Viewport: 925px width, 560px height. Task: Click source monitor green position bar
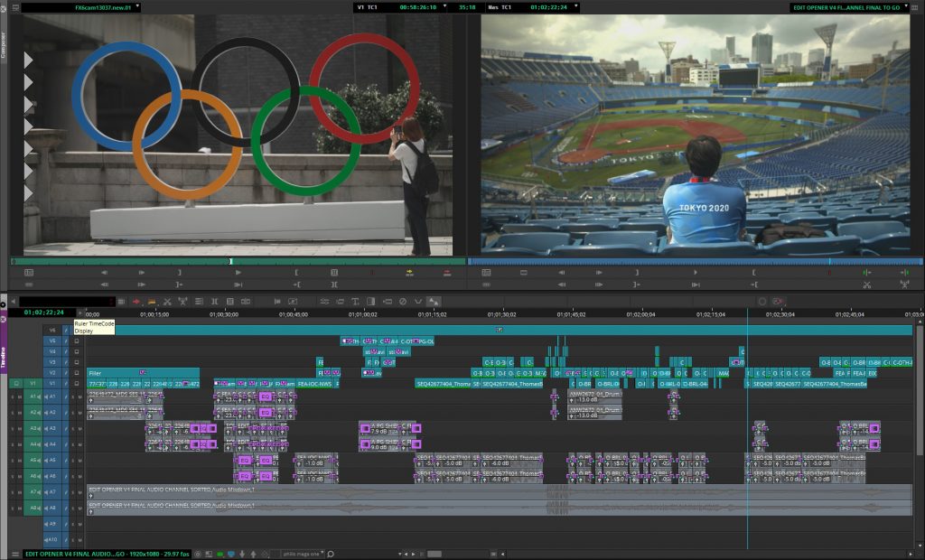pyautogui.click(x=238, y=261)
